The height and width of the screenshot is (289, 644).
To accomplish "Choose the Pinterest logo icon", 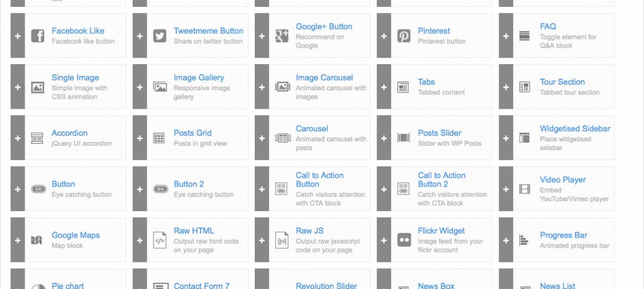I will [x=404, y=36].
